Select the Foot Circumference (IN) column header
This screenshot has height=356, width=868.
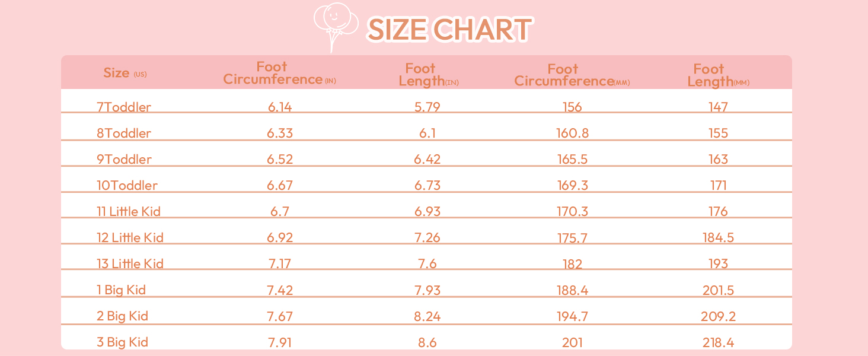click(x=279, y=73)
